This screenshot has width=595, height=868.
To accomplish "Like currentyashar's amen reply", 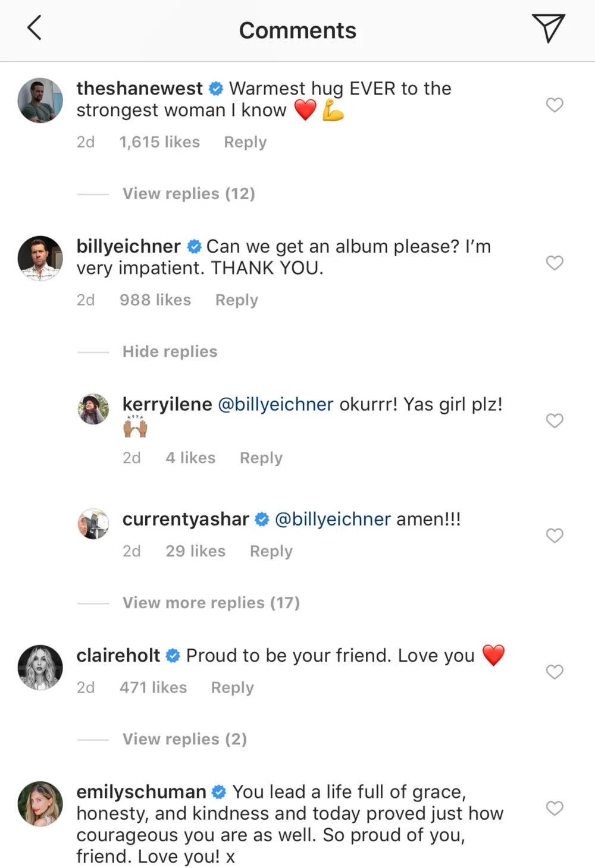I will pyautogui.click(x=555, y=536).
